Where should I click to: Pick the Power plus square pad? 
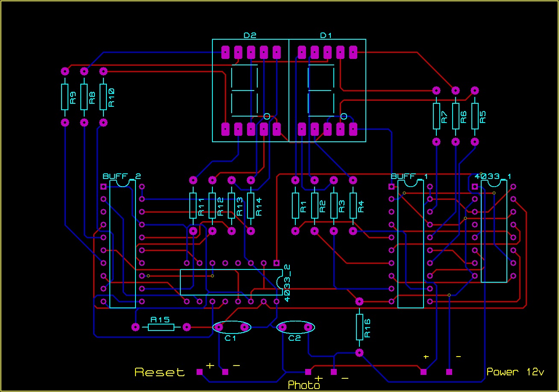[423, 372]
